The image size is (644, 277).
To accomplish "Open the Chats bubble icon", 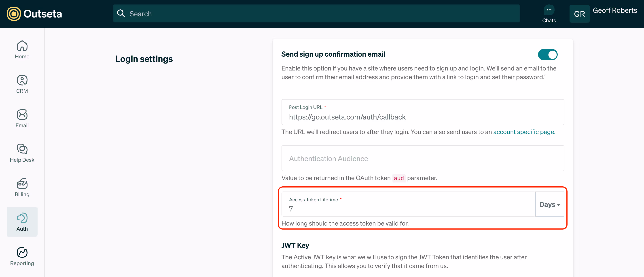I will tap(549, 10).
